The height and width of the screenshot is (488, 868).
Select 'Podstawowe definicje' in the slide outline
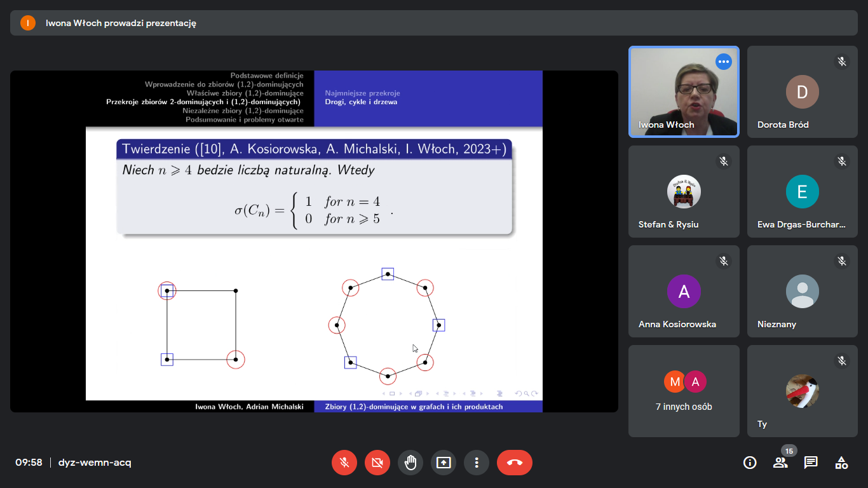[x=267, y=75]
